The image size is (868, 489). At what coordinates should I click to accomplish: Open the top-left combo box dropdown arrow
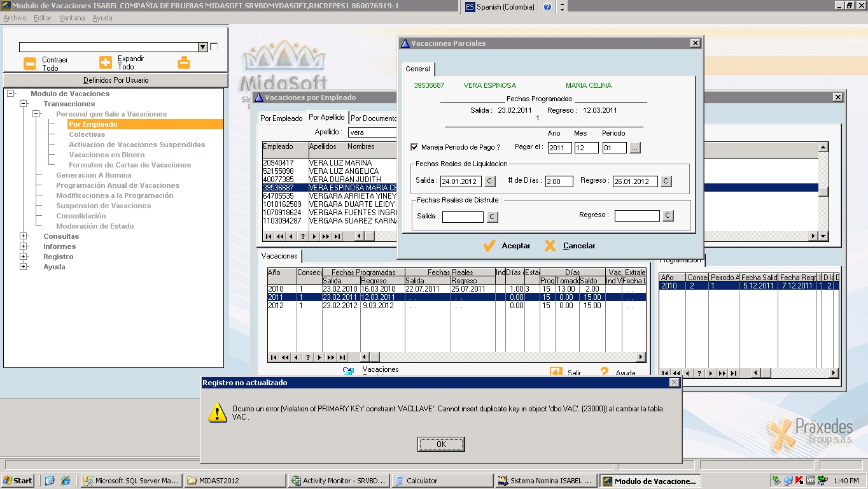click(202, 47)
